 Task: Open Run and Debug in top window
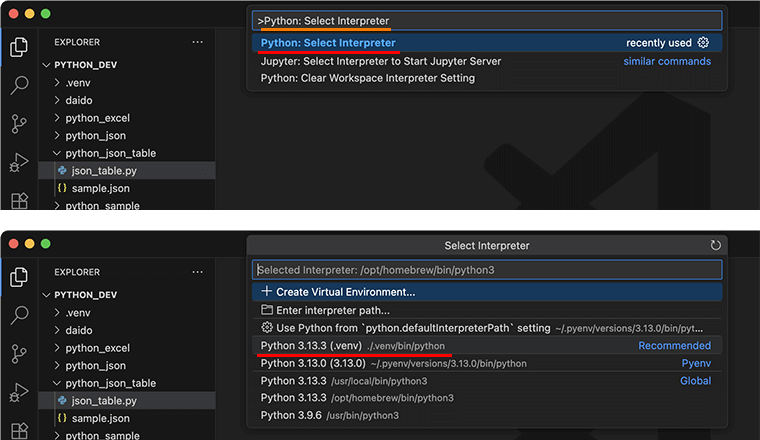pyautogui.click(x=19, y=162)
